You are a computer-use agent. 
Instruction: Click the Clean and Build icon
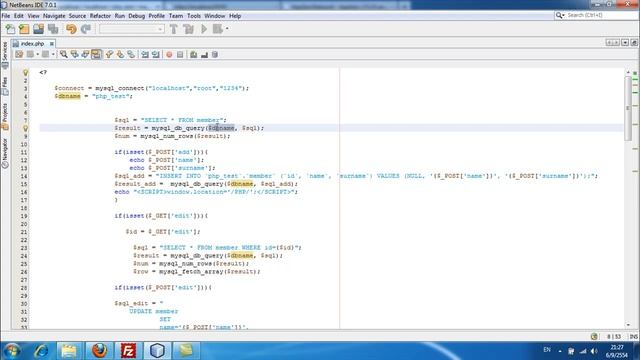[x=189, y=29]
